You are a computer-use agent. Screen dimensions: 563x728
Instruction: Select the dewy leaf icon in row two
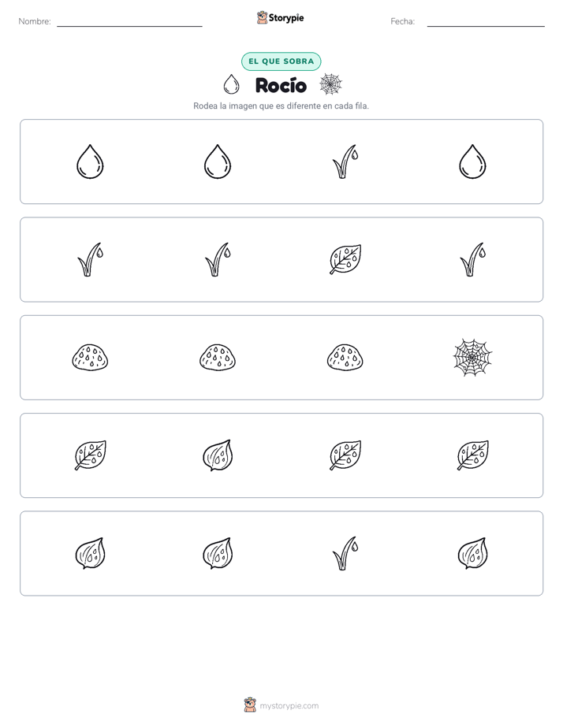345,259
